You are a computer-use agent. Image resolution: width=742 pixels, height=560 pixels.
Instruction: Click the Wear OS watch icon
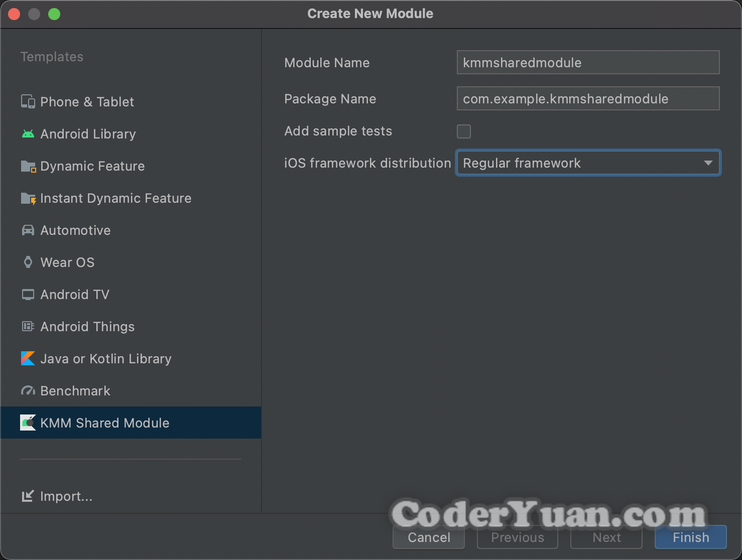28,262
